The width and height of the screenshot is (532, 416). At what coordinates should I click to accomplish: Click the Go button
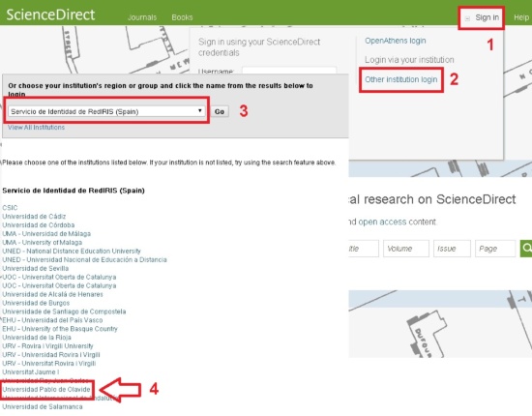[x=220, y=111]
